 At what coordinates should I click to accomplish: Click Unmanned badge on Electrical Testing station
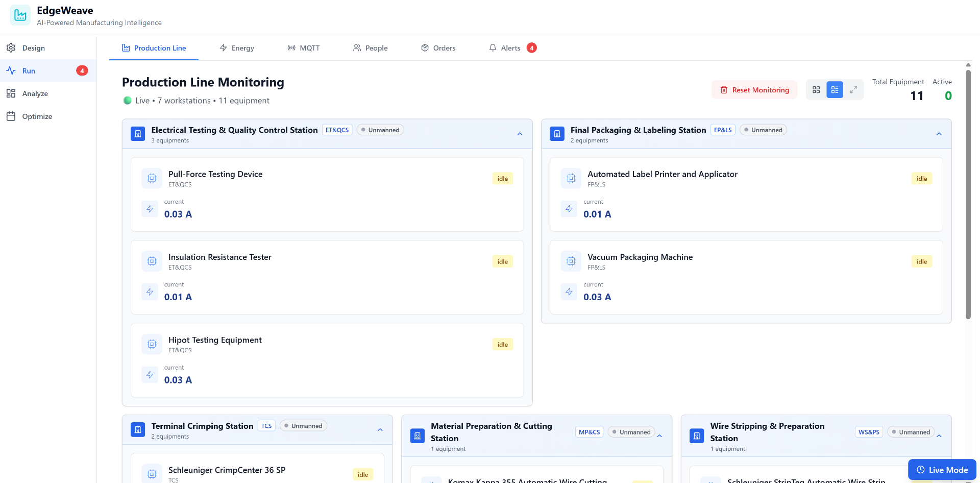pyautogui.click(x=380, y=130)
